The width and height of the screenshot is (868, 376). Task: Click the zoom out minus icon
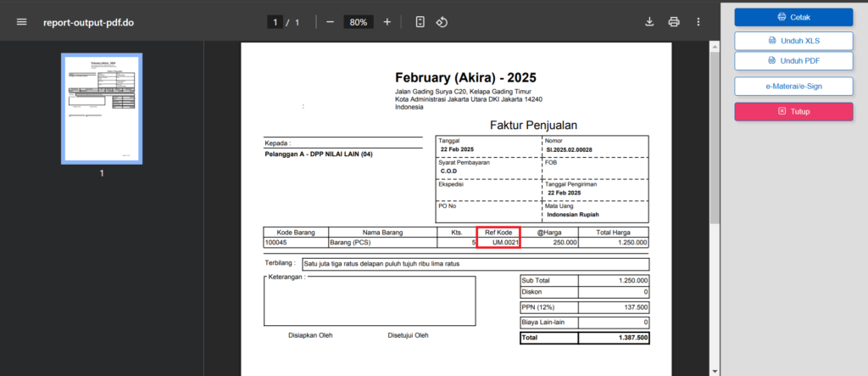(x=330, y=22)
